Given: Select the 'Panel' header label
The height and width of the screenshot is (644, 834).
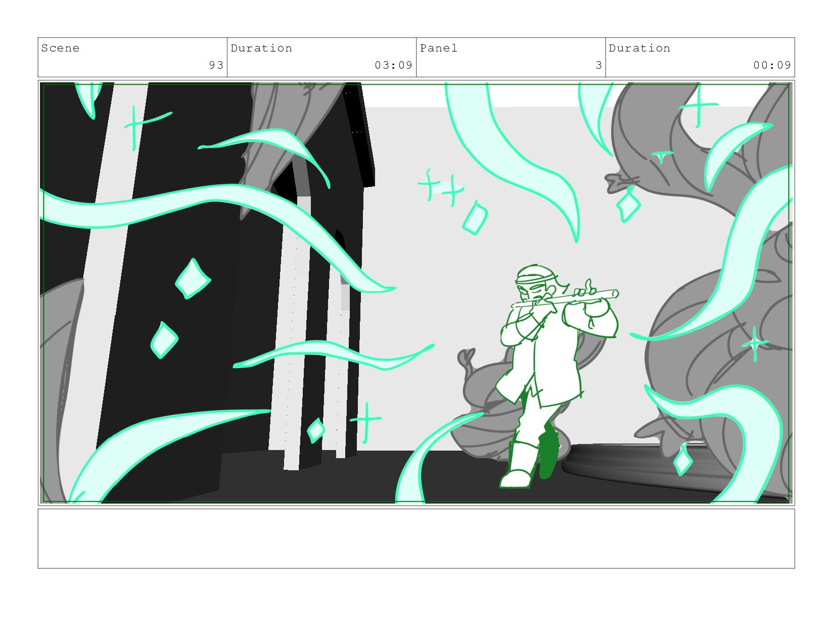Looking at the screenshot, I should coord(438,48).
